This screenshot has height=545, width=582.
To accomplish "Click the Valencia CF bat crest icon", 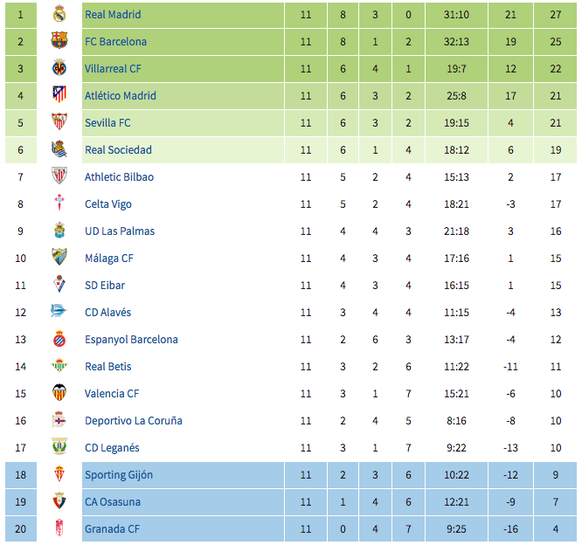I will tap(59, 393).
